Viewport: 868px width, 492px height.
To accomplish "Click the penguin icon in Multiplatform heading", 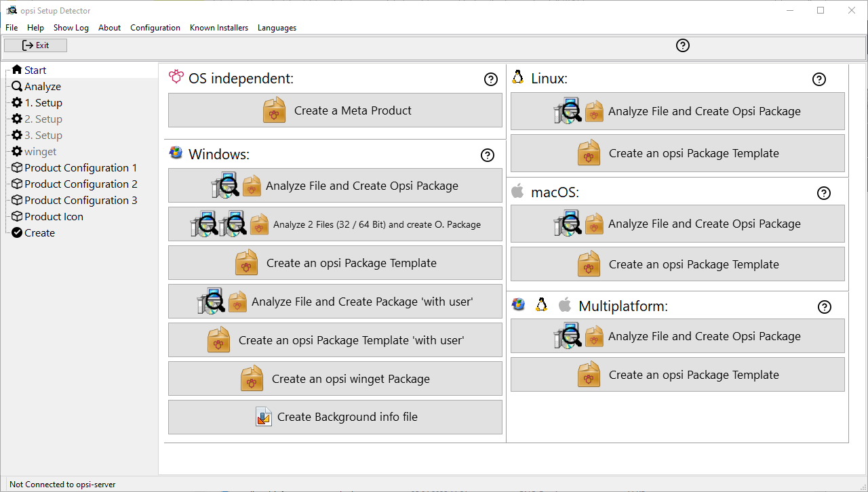I will (541, 304).
